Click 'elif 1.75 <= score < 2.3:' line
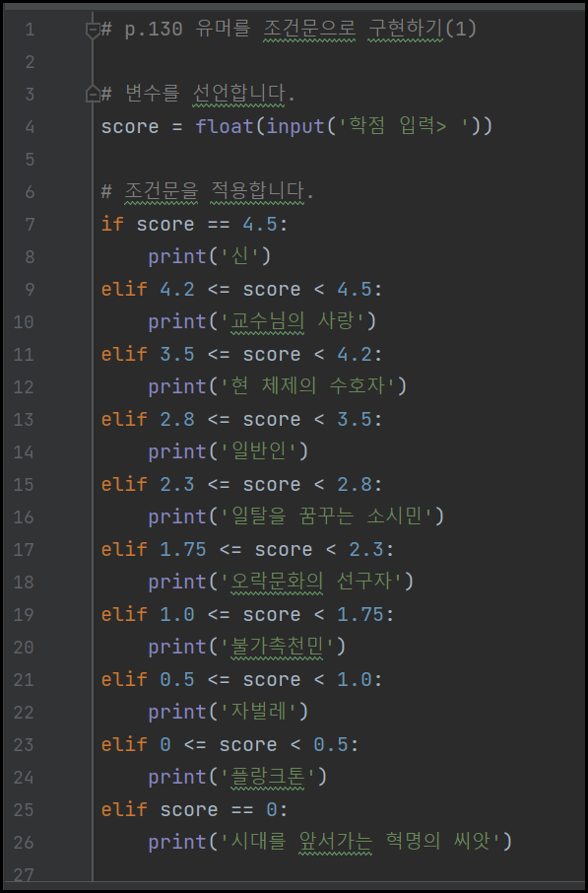Screen dimensions: 588x893 coord(247,549)
